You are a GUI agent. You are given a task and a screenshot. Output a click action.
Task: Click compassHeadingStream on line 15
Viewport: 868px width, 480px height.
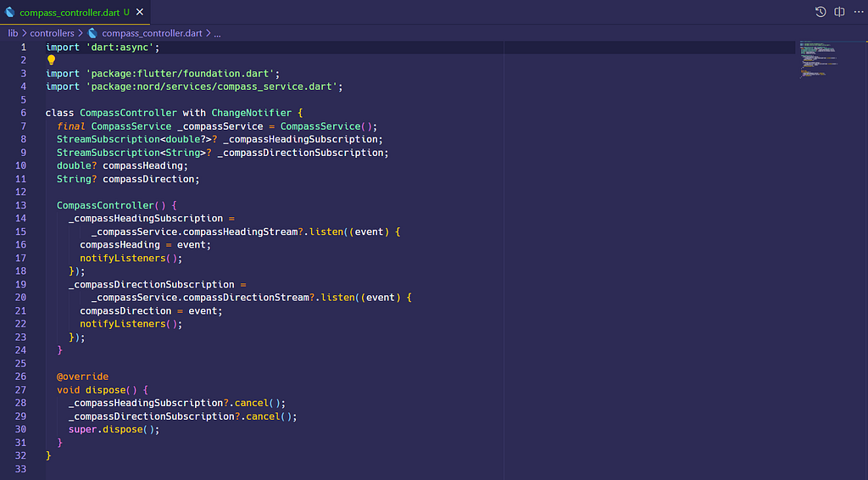point(240,232)
